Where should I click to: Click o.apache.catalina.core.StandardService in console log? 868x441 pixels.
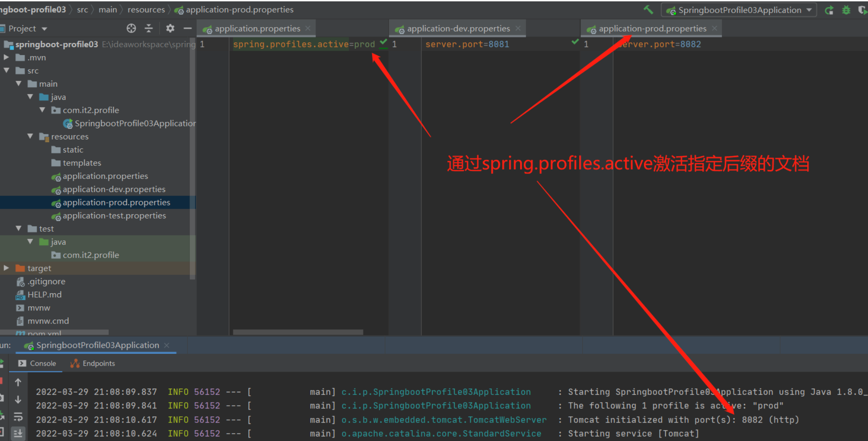441,433
